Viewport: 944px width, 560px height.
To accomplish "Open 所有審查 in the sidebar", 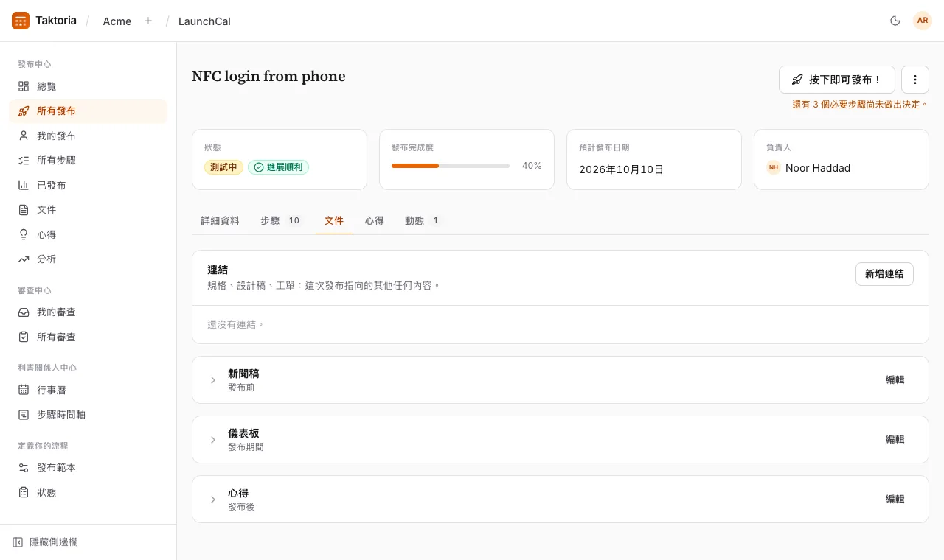I will pyautogui.click(x=88, y=337).
